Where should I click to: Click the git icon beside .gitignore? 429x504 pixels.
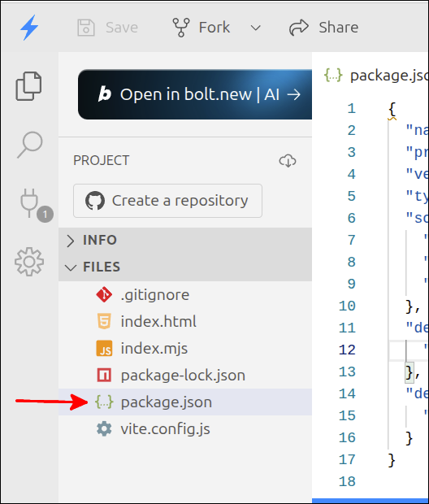tap(104, 295)
